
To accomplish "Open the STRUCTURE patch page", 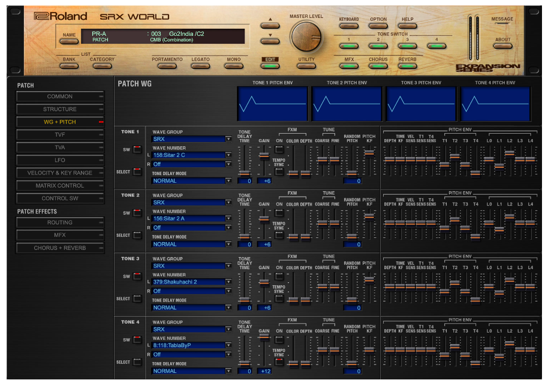I will coord(60,109).
